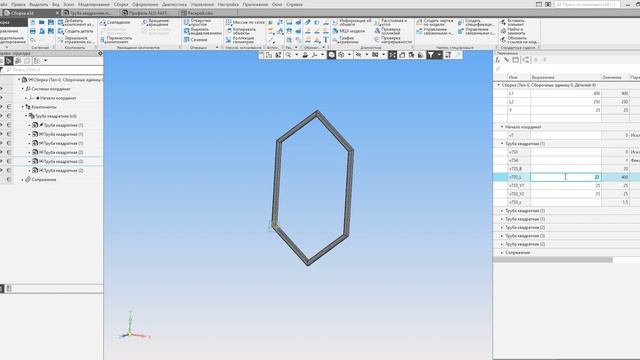This screenshot has height=360, width=640.
Task: Click the Create part icon
Action: (60, 31)
